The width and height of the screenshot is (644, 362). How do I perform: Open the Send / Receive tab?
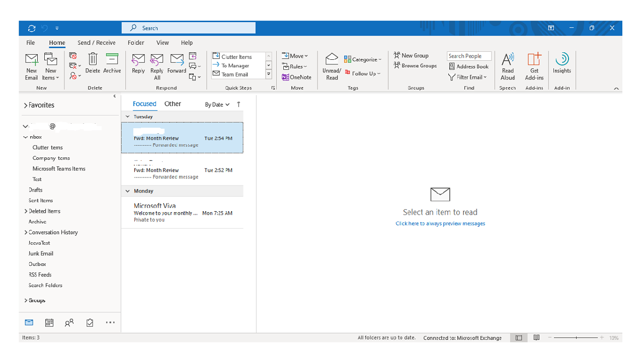point(96,43)
